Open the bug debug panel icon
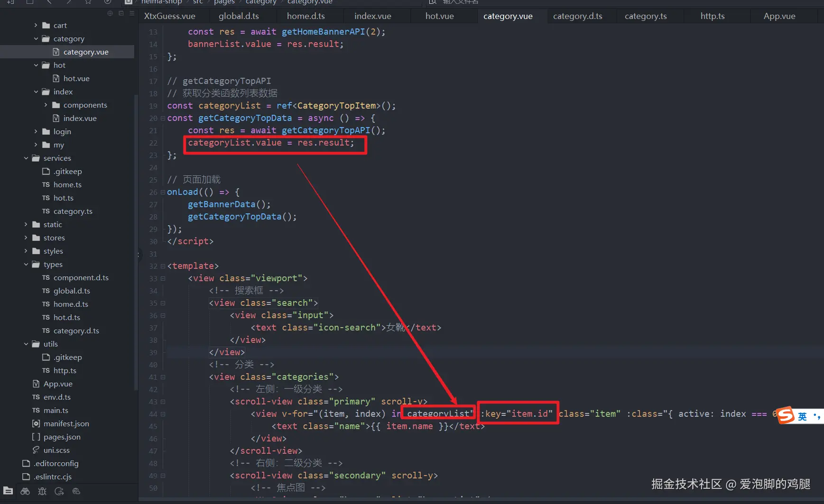 click(42, 491)
